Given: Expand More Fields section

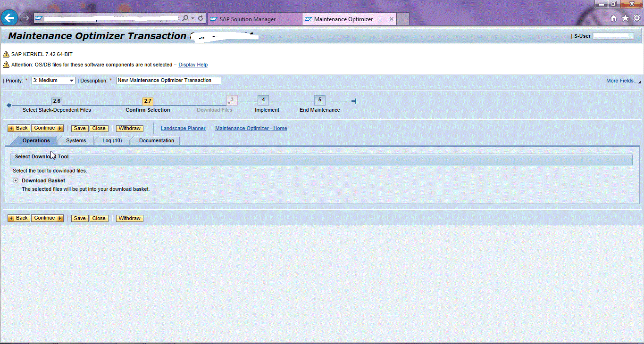Looking at the screenshot, I should (x=621, y=81).
